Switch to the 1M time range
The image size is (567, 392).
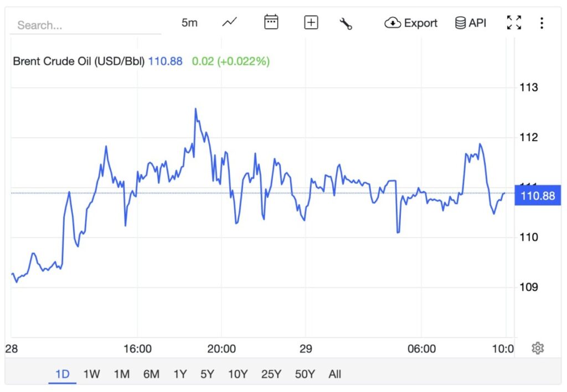click(121, 374)
